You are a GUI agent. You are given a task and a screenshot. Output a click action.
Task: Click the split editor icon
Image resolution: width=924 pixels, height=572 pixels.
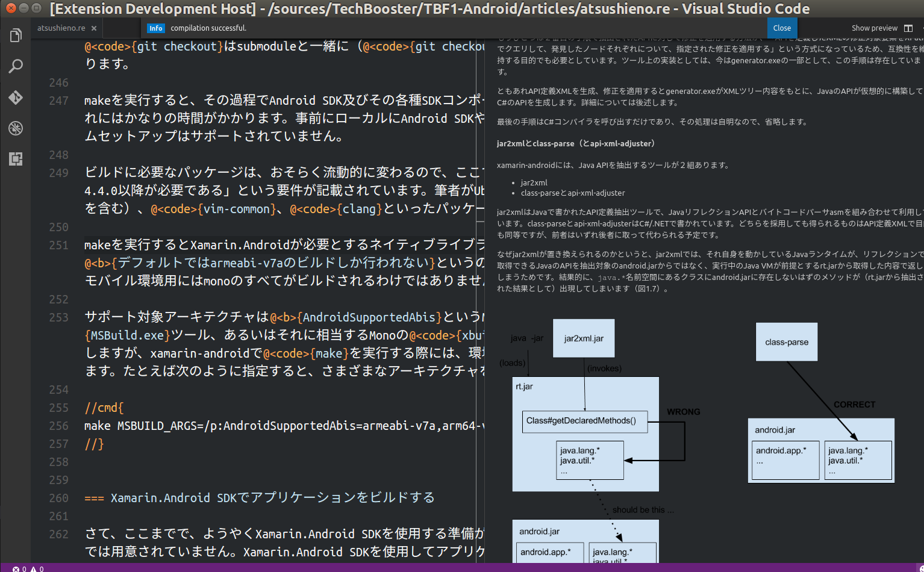pos(908,28)
